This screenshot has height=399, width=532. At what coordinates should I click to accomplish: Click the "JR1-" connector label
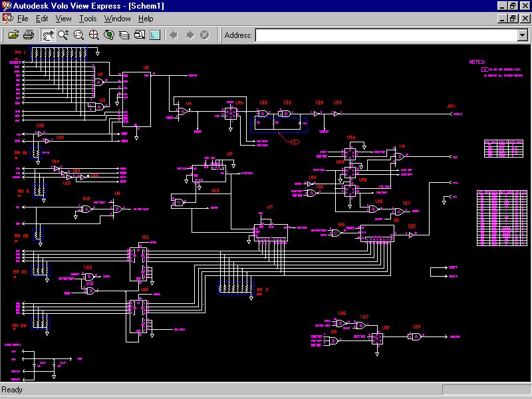pos(452,106)
